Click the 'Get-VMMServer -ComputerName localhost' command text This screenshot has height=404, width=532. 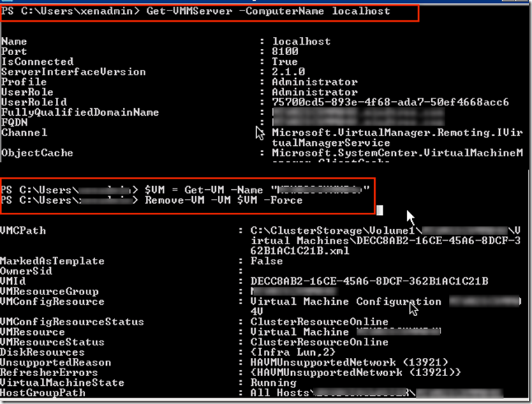268,11
